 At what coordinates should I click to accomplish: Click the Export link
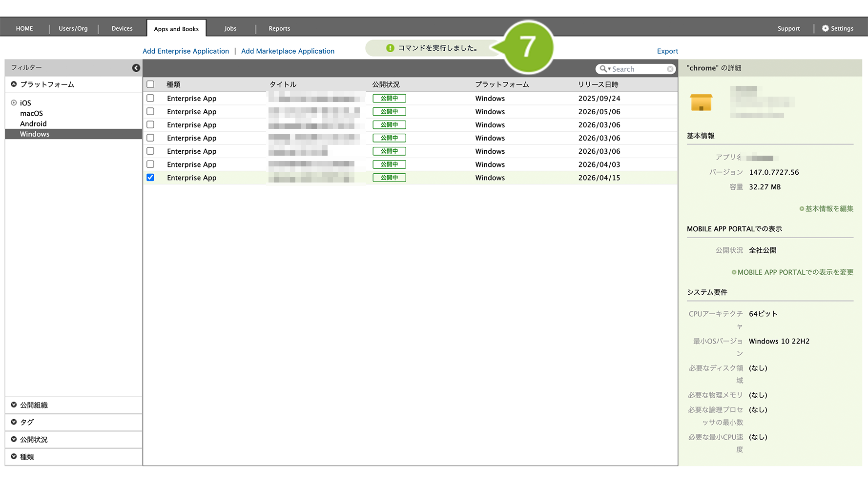pos(667,51)
